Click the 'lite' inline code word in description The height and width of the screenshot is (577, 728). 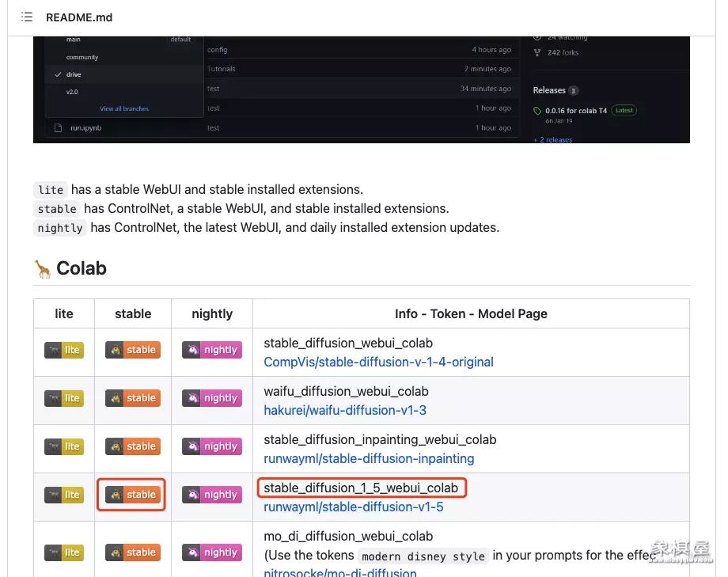[51, 190]
